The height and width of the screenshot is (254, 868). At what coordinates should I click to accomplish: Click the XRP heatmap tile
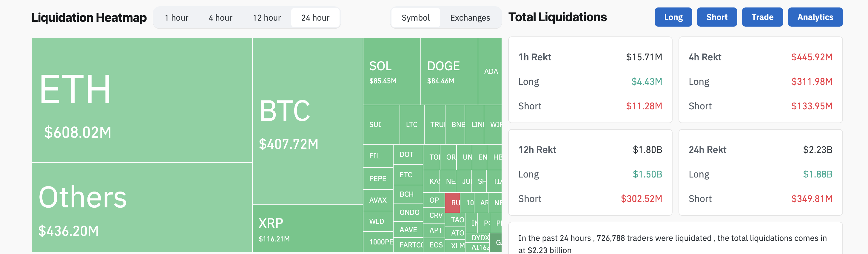[307, 228]
